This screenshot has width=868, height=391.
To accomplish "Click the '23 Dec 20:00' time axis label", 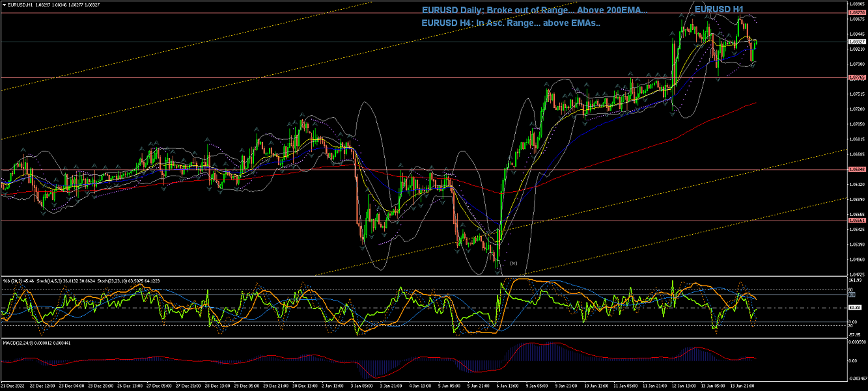I will click(100, 386).
